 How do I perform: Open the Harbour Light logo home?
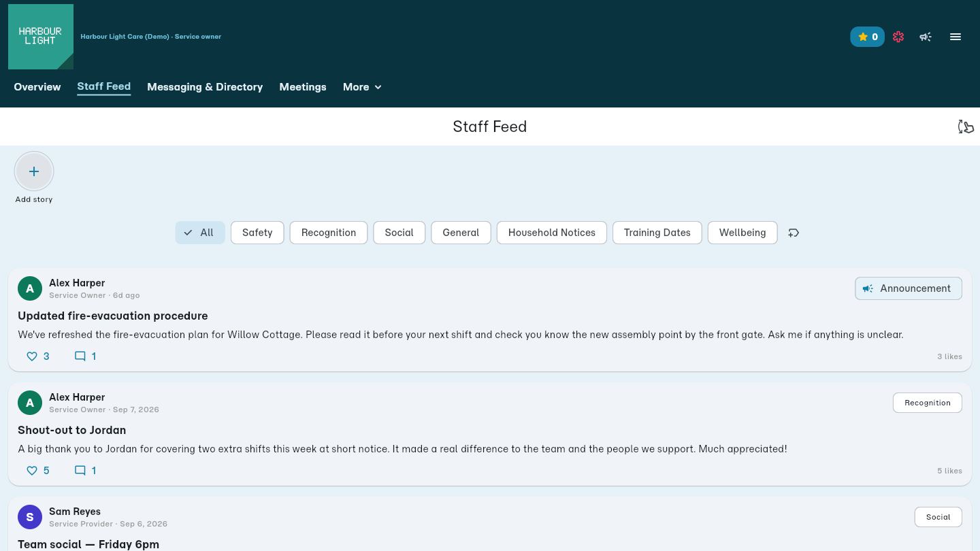pos(41,37)
